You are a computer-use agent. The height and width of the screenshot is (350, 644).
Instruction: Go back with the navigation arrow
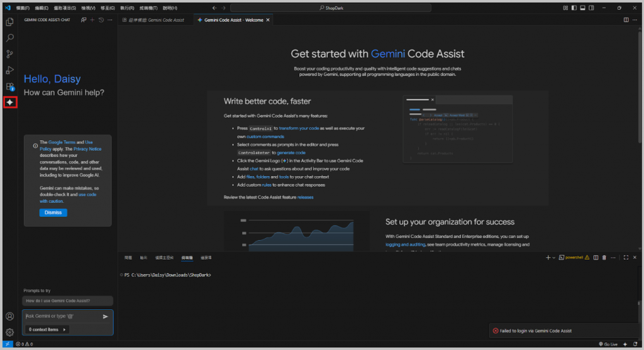214,8
